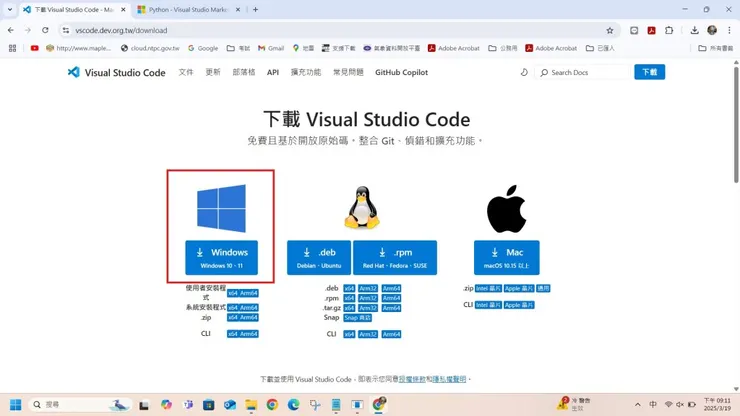Expand the 公務用 bookmark folder
This screenshot has width=740, height=416.
[503, 48]
